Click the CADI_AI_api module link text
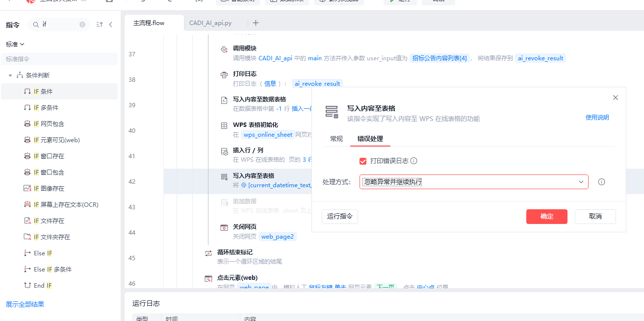The image size is (644, 321). click(276, 58)
